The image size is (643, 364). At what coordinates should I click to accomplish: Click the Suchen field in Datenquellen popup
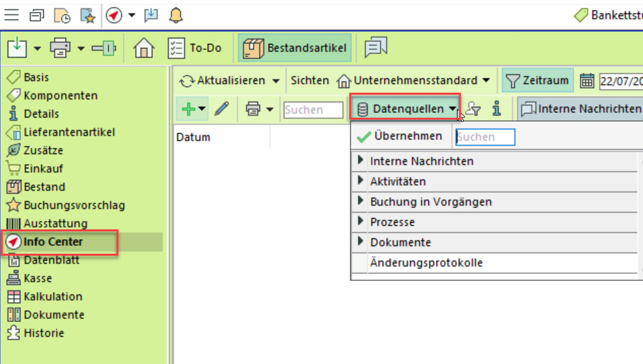pyautogui.click(x=485, y=137)
